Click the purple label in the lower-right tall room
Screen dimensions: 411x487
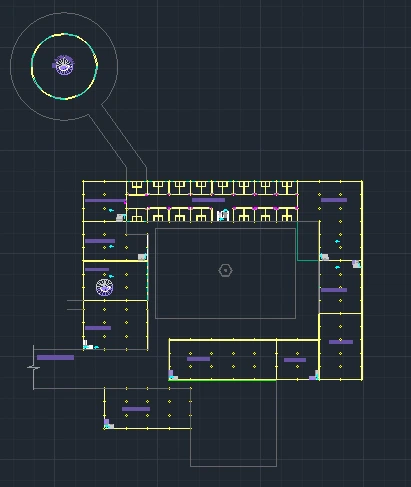pyautogui.click(x=341, y=342)
